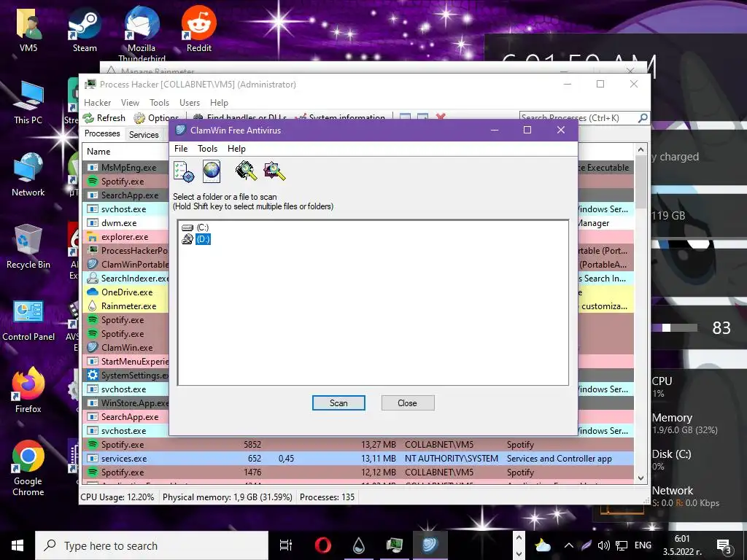Open the Hacker menu in Process Hacker
Viewport: 747px width, 560px height.
click(98, 102)
